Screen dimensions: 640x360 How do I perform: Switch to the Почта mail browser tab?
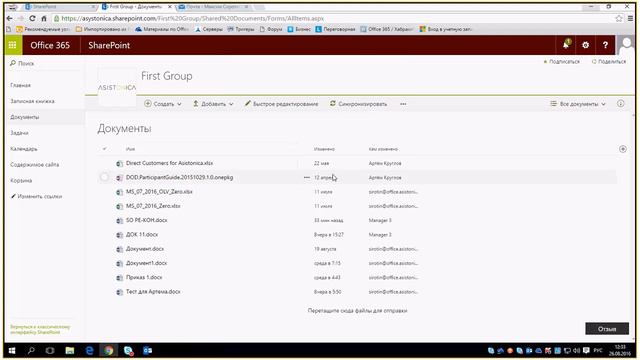tap(214, 7)
